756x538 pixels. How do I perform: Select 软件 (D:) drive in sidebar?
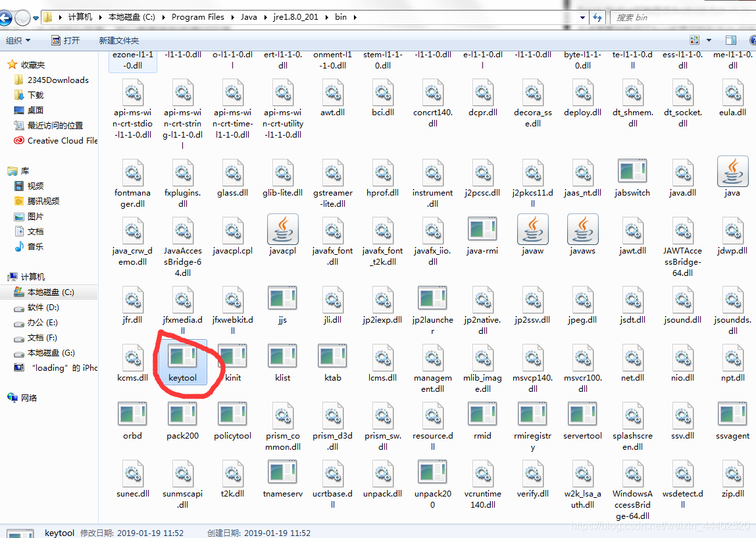tap(43, 308)
